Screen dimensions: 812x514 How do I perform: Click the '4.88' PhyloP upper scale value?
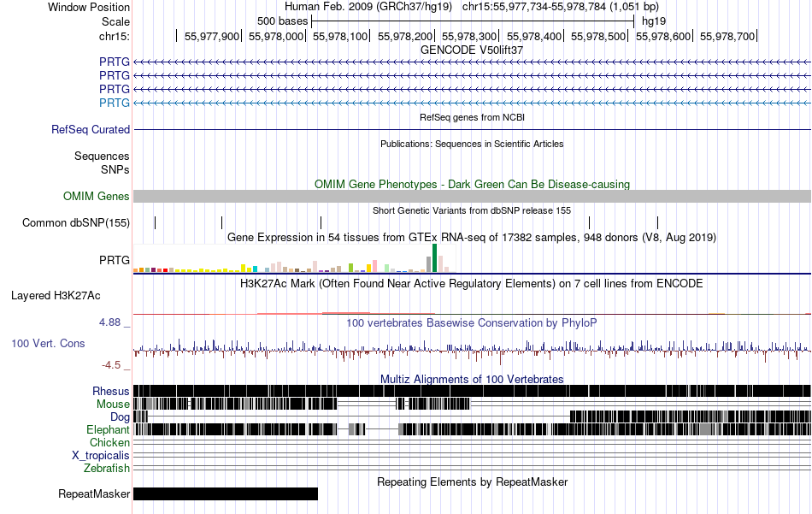pos(109,322)
